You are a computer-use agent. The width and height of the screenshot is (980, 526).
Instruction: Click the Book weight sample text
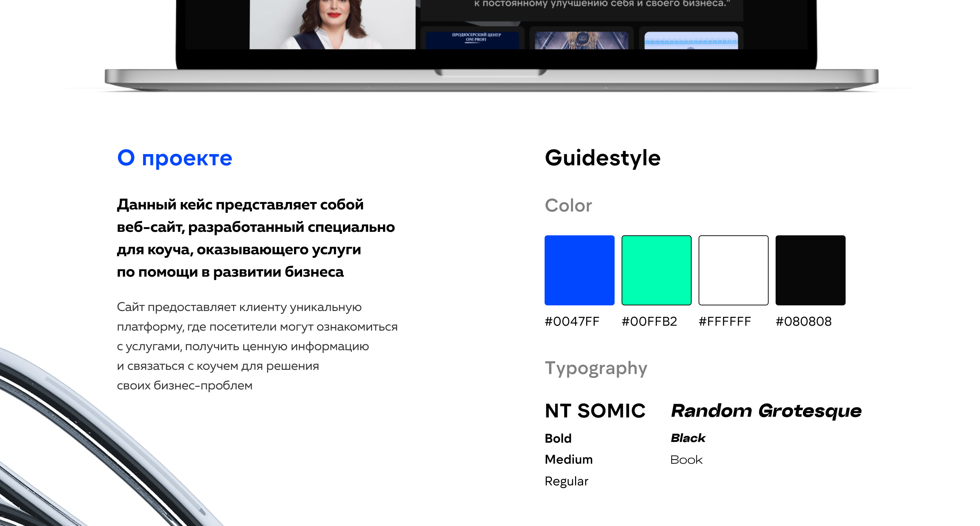pyautogui.click(x=686, y=460)
